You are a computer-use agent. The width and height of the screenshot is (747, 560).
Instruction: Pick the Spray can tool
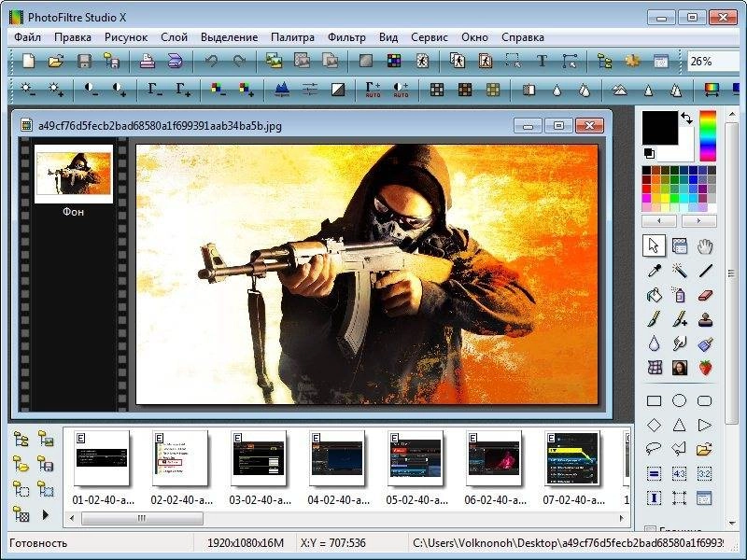(x=680, y=295)
